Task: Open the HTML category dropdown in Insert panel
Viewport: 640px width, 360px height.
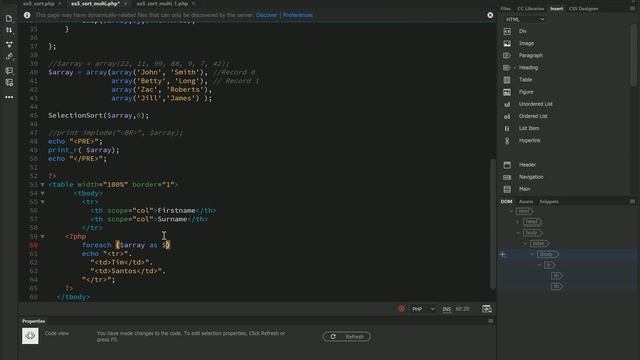Action: click(525, 20)
